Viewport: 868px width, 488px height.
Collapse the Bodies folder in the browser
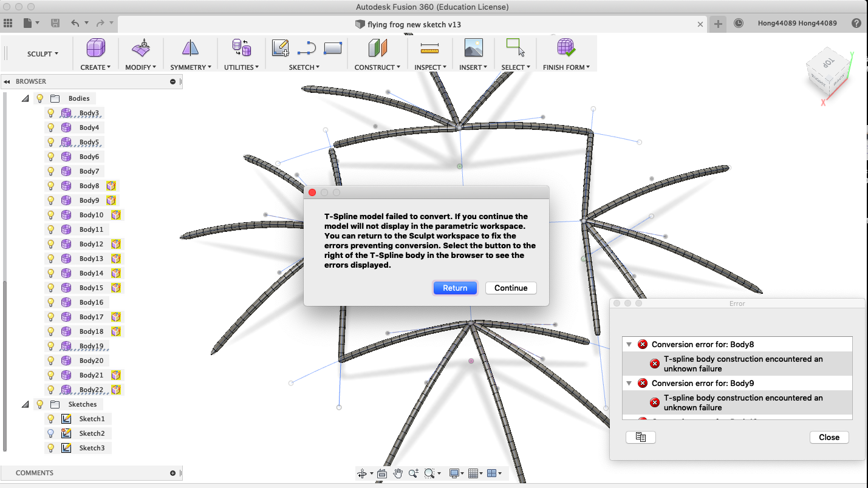click(x=25, y=98)
